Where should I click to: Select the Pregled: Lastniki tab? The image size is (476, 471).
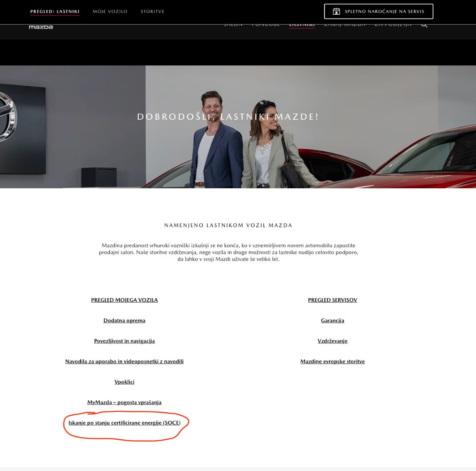coord(55,11)
